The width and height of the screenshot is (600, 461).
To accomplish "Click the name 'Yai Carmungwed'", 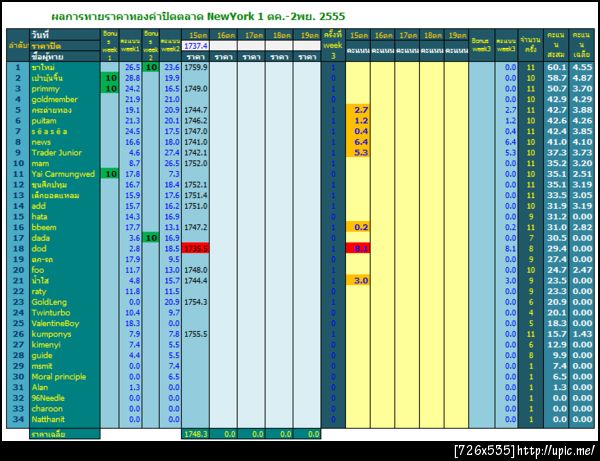I will click(x=63, y=174).
